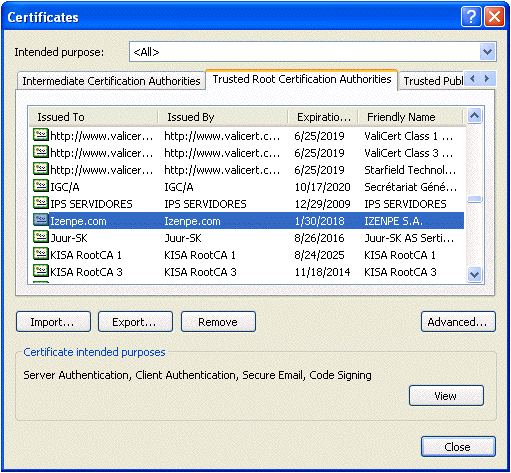Viewport: 511px width, 473px height.
Task: Switch to Intermediate Certification Authorities tab
Action: tap(111, 81)
